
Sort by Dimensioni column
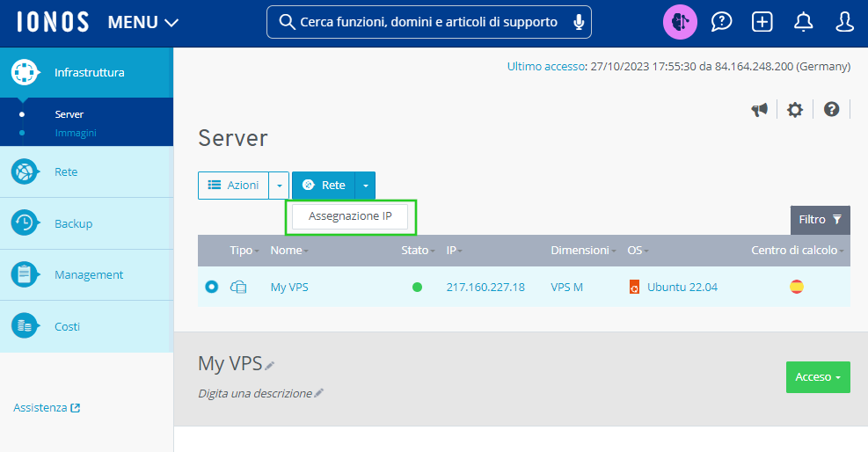pos(583,251)
